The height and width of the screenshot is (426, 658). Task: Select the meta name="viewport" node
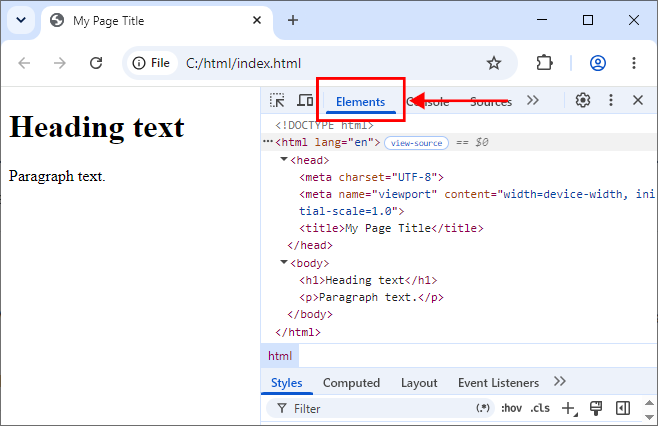477,202
